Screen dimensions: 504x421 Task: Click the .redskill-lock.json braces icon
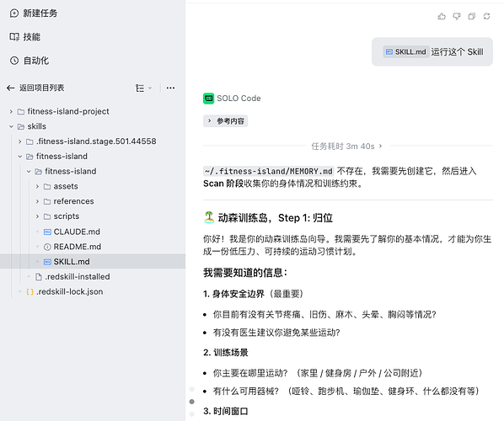point(29,291)
